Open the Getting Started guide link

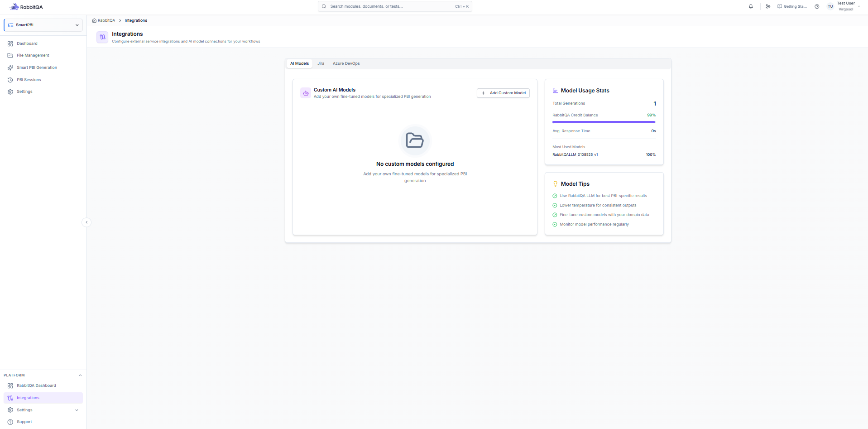792,6
